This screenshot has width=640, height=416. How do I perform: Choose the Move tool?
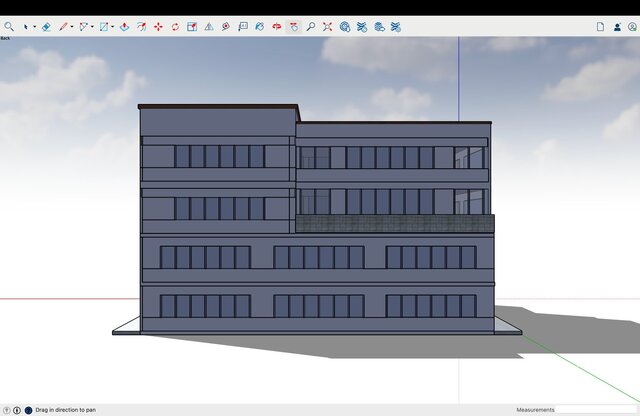158,27
